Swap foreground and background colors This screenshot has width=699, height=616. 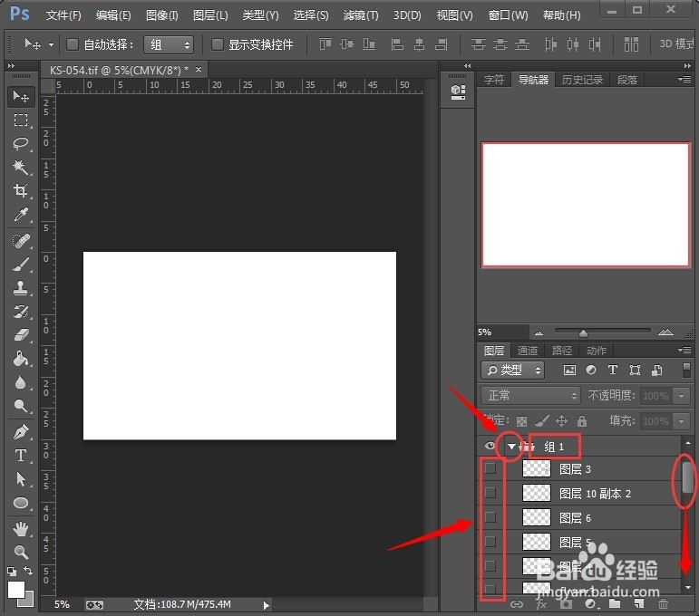[x=28, y=571]
